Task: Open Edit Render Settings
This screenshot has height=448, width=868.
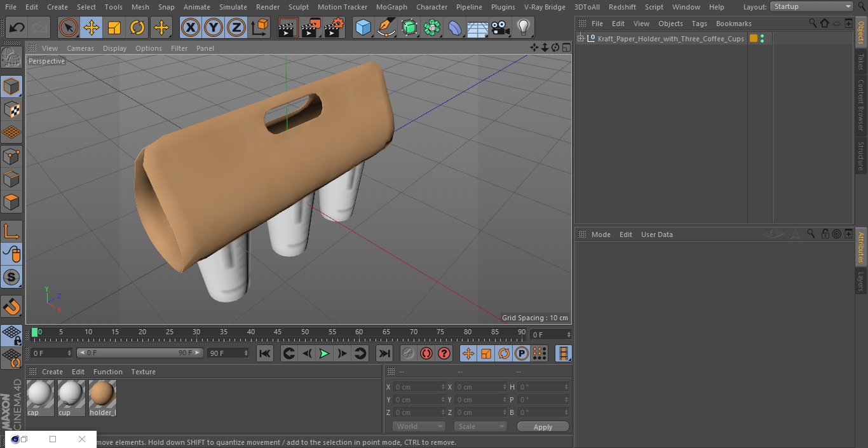Action: tap(334, 27)
